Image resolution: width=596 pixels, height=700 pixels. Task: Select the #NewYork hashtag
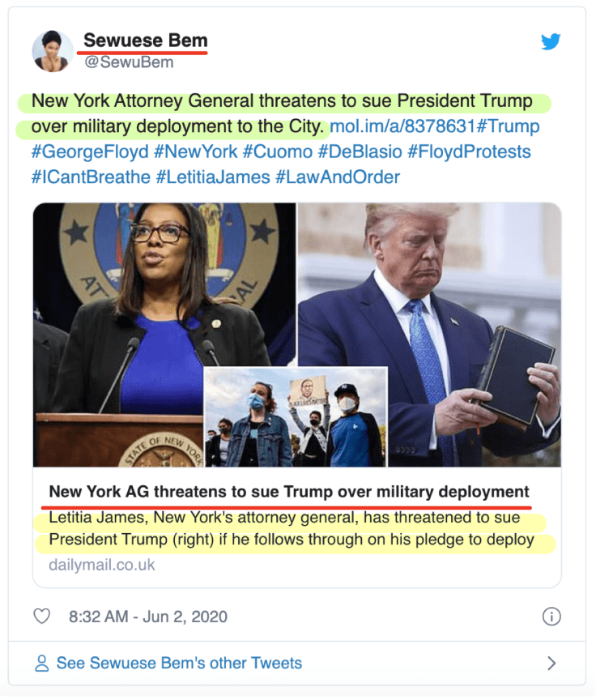coord(195,152)
